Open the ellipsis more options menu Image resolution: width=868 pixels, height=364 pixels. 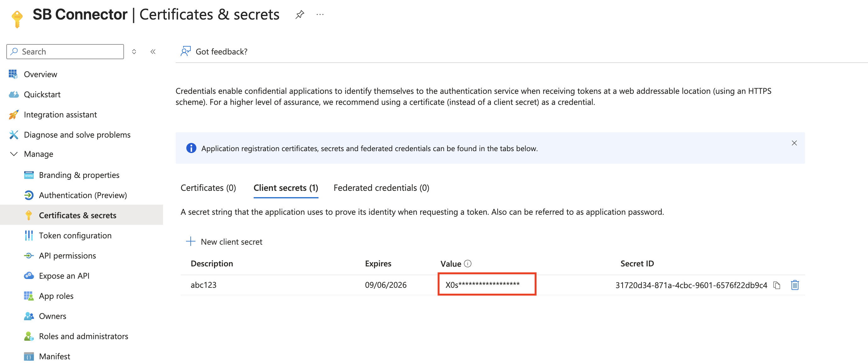pos(320,14)
